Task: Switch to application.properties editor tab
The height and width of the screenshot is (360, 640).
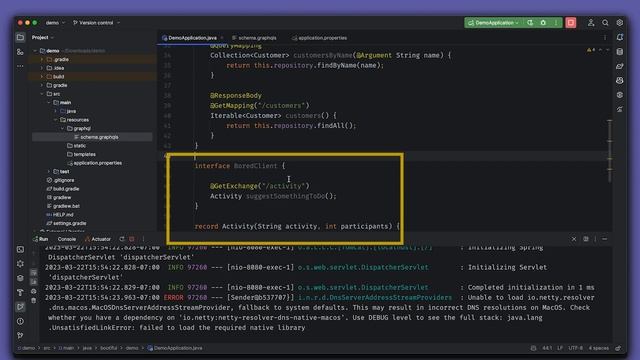Action: click(320, 38)
